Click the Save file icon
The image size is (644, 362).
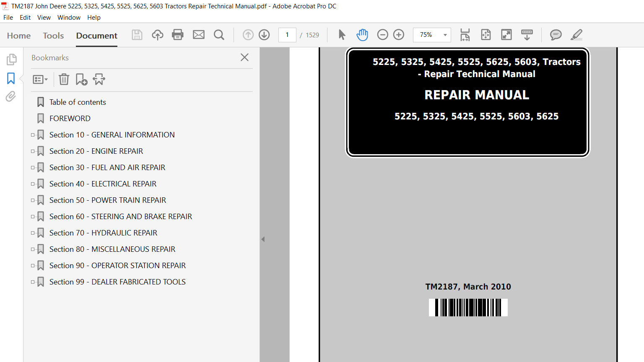(x=137, y=35)
